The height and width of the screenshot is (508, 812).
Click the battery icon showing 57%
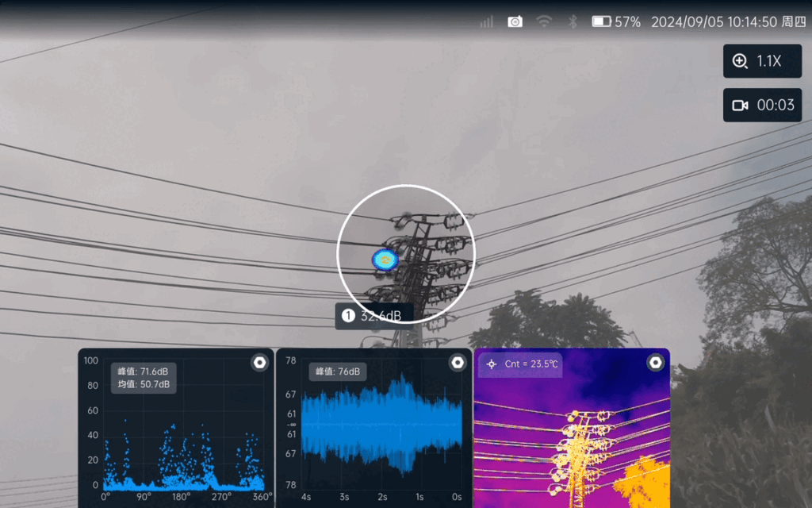pyautogui.click(x=602, y=21)
